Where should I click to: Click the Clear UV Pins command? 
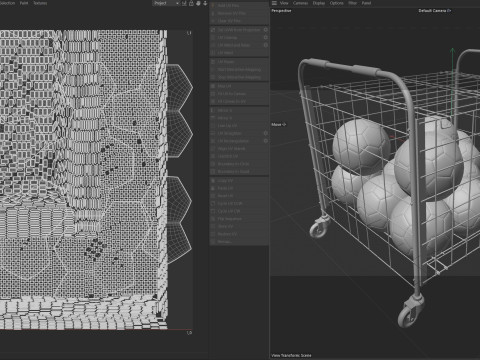tap(239, 21)
